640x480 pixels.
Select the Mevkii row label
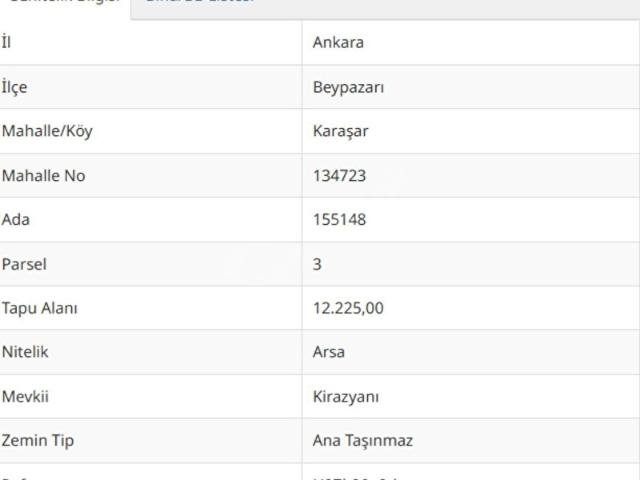(26, 396)
